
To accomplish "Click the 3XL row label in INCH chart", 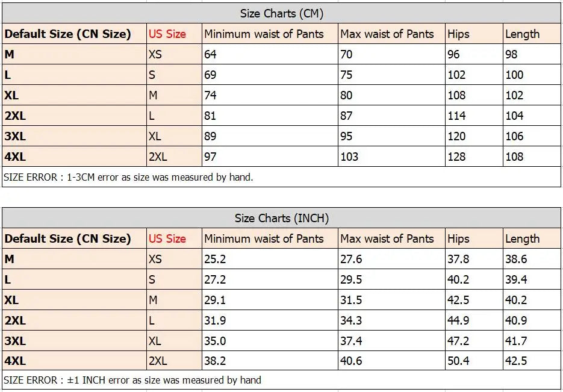I will coord(15,341).
